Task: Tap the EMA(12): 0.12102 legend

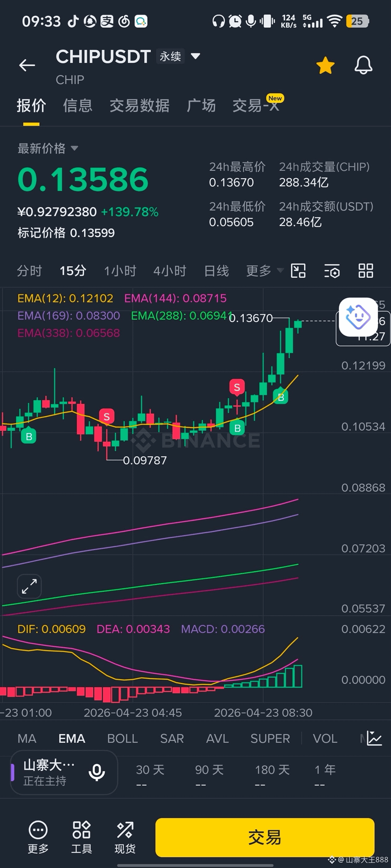Action: tap(65, 298)
